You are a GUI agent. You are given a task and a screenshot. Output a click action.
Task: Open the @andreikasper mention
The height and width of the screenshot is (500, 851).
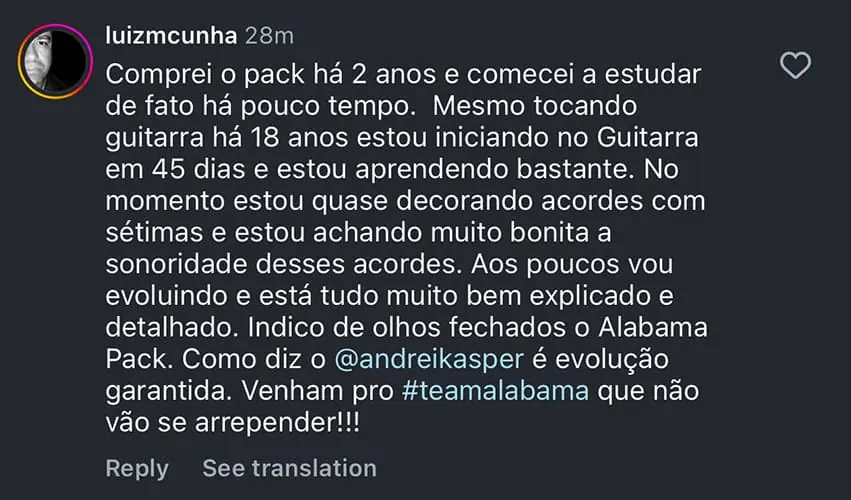(429, 359)
